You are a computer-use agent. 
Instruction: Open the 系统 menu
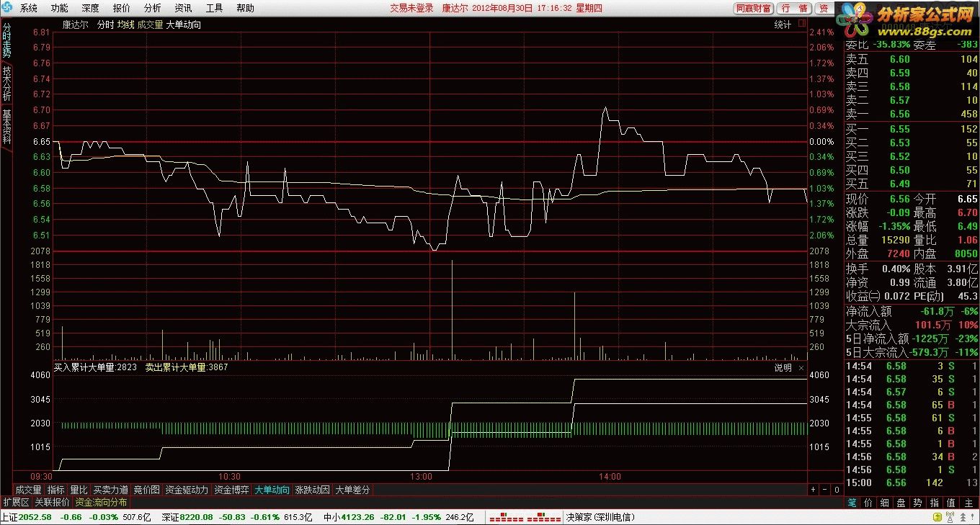click(x=29, y=9)
